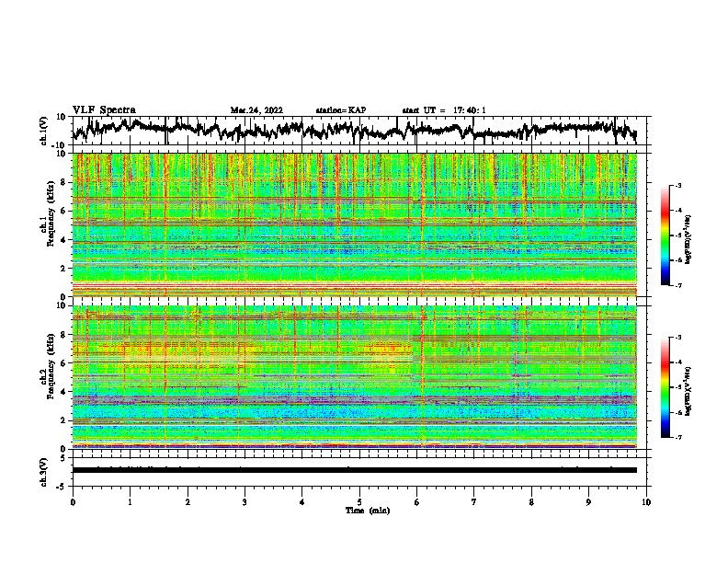This screenshot has height=563, width=728.
Task: Click time axis tick label "0"
Action: [x=73, y=502]
